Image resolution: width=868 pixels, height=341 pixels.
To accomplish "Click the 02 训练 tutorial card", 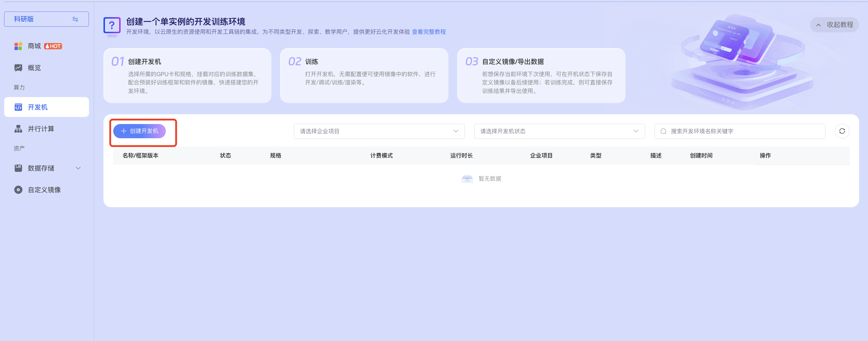I will [x=364, y=75].
